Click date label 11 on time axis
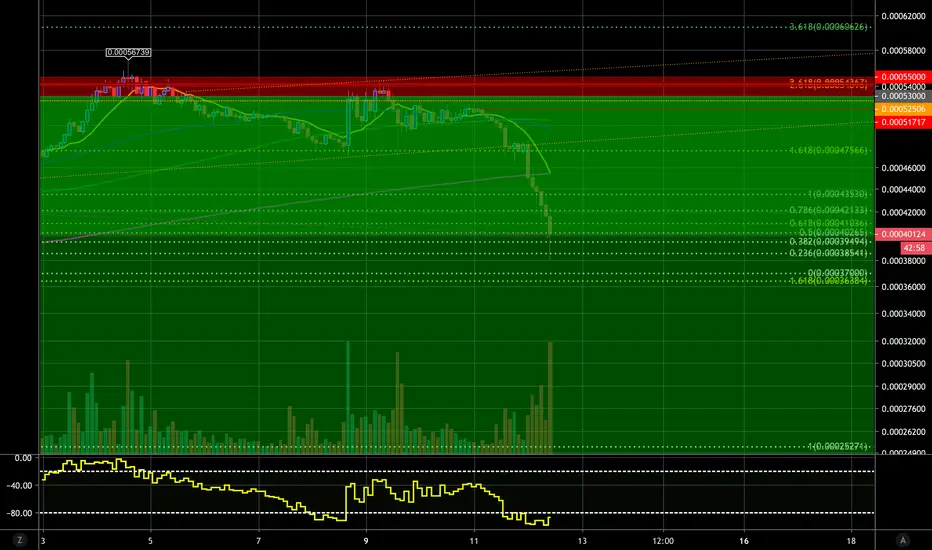 pos(474,540)
